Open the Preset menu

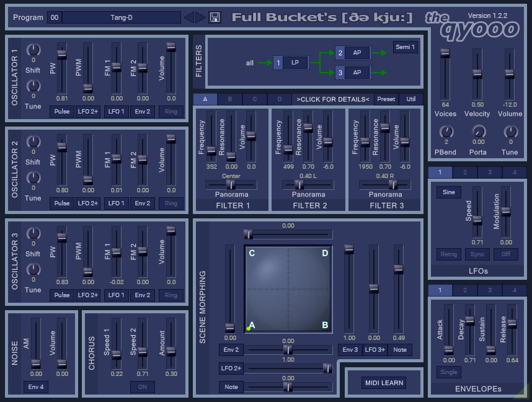(x=386, y=99)
